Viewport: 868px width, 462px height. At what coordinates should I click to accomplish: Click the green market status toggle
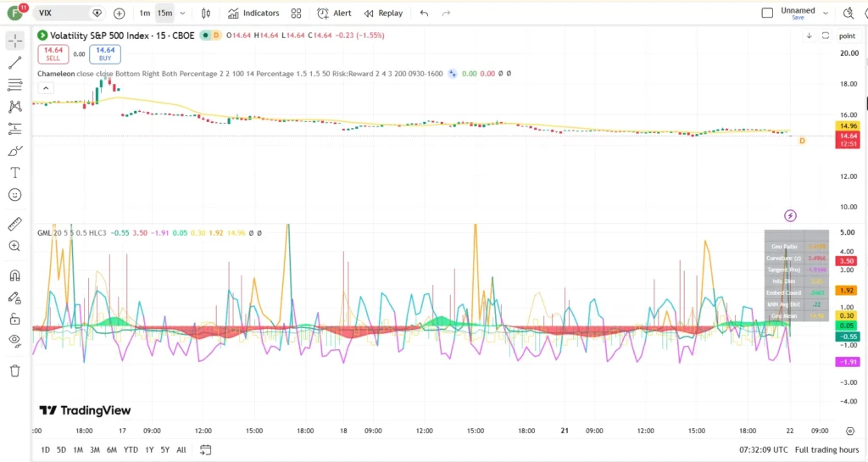[x=205, y=36]
